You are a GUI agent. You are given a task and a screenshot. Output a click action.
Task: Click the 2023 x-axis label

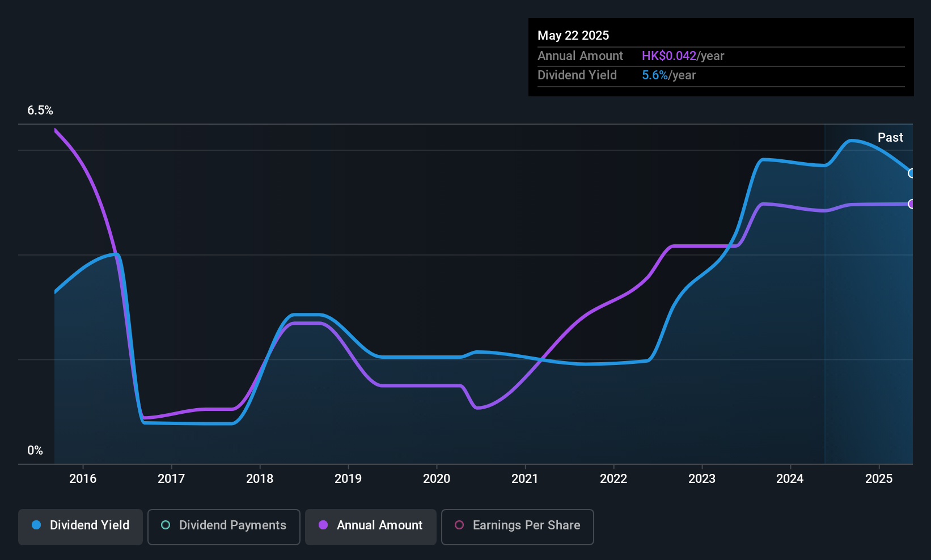[702, 478]
